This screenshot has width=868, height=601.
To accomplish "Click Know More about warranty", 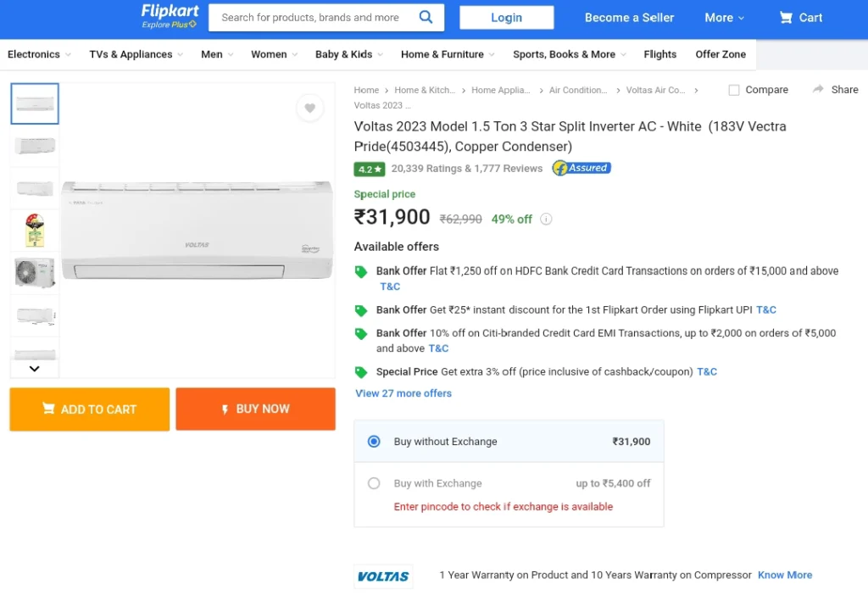I will (785, 575).
